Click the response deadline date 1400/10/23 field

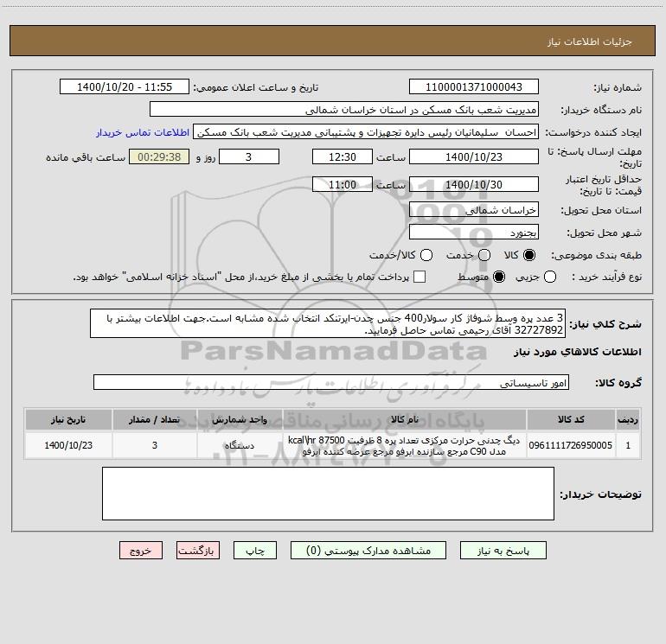coord(474,156)
